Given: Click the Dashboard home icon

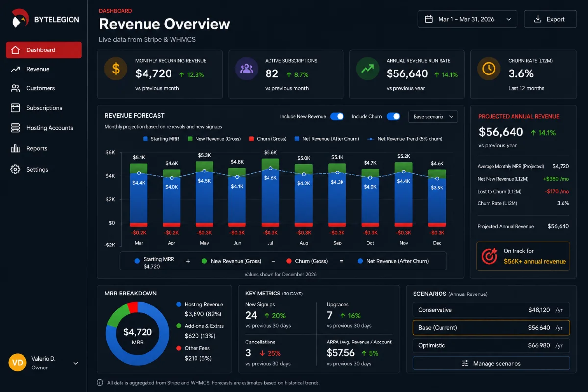Looking at the screenshot, I should coord(15,50).
